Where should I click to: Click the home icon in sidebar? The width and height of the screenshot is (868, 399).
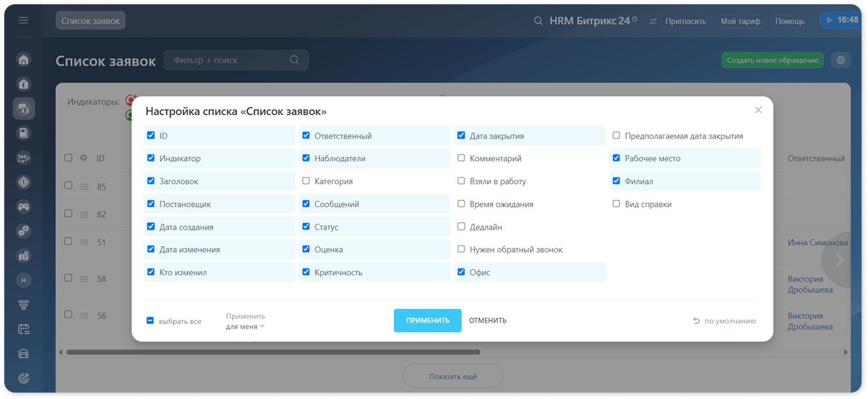click(x=24, y=60)
